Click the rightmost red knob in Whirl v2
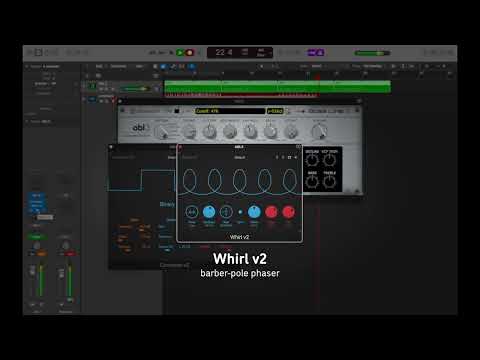Screen dimensions: 480x360 [288, 212]
